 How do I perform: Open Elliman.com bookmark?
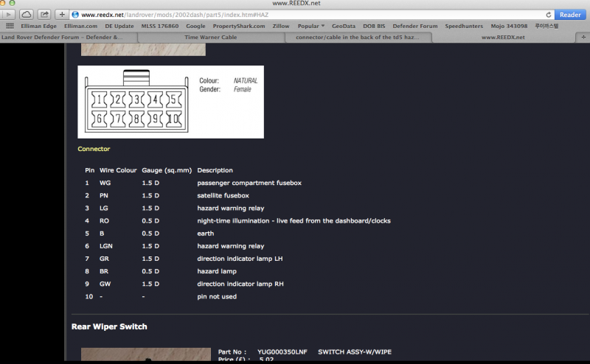80,26
